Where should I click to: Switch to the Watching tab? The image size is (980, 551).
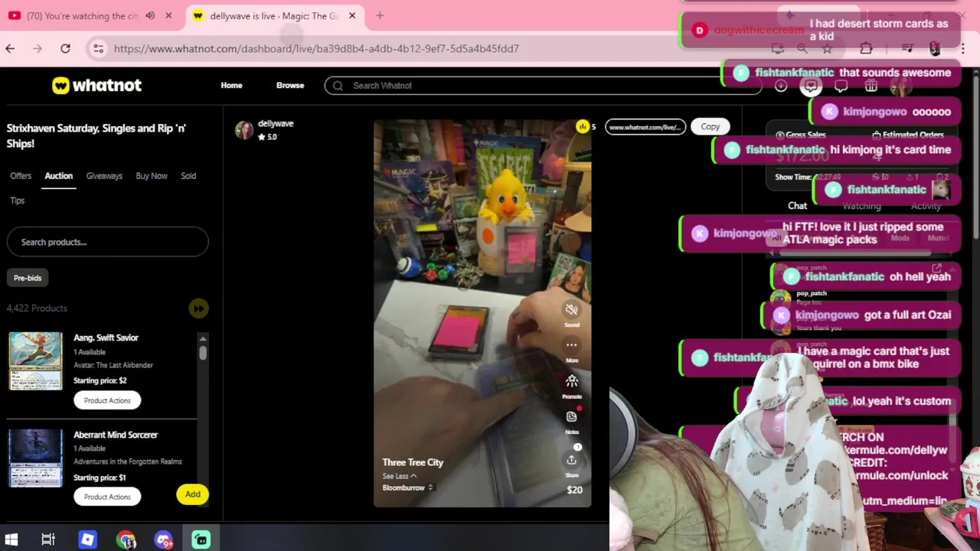(x=861, y=206)
